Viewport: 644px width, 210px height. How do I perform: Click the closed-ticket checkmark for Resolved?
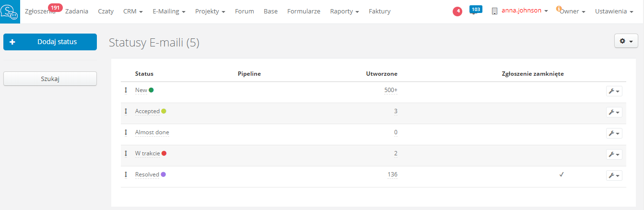561,175
